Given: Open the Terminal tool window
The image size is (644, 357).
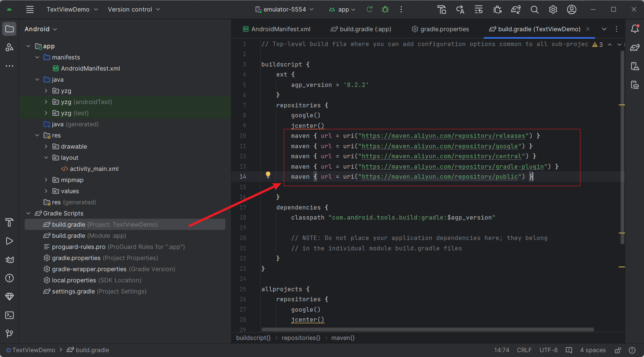Looking at the screenshot, I should point(10,315).
